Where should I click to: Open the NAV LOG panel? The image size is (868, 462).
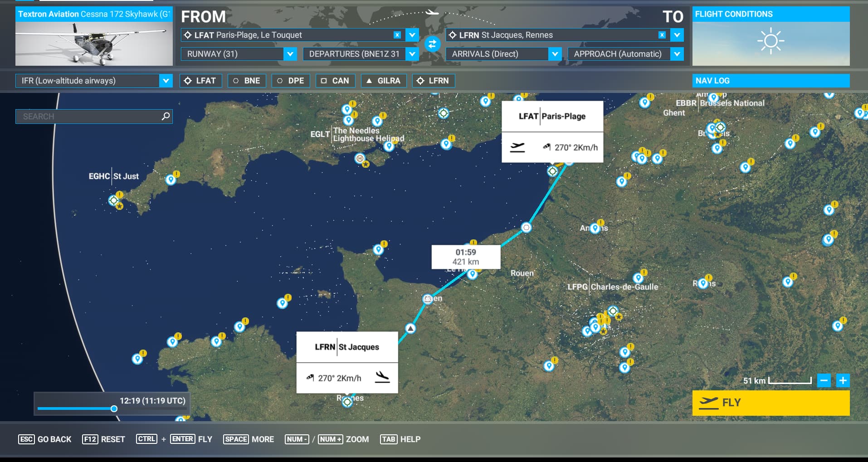point(770,81)
